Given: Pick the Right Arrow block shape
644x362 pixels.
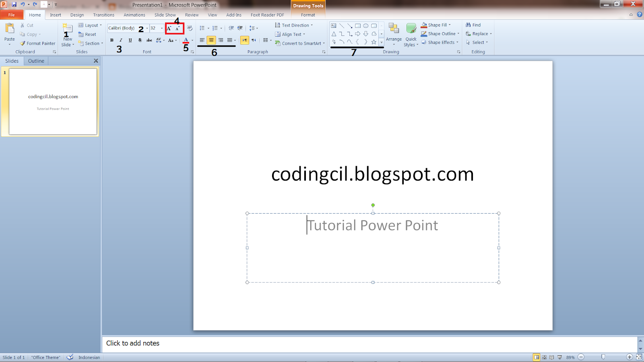Looking at the screenshot, I should (357, 34).
